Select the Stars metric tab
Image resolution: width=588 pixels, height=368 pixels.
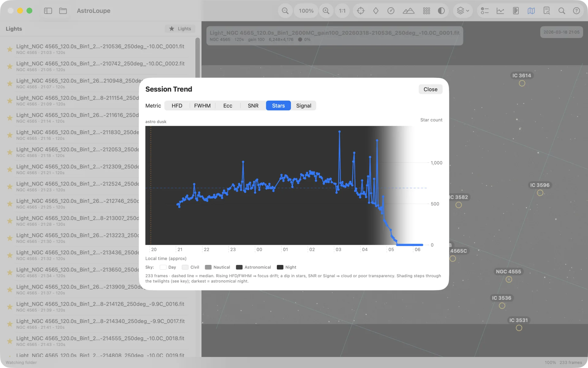click(278, 105)
